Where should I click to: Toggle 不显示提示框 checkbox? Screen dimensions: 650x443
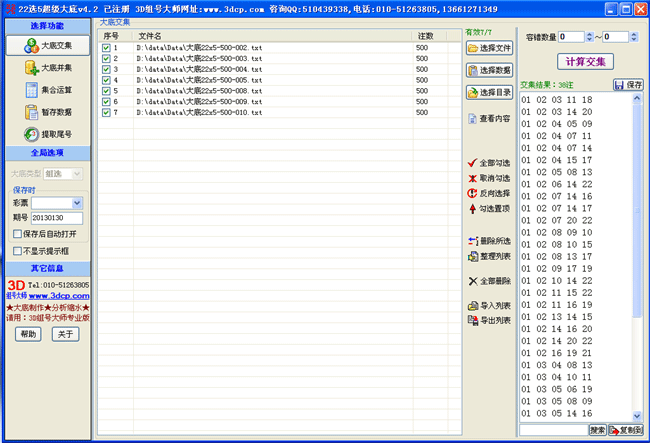(17, 251)
